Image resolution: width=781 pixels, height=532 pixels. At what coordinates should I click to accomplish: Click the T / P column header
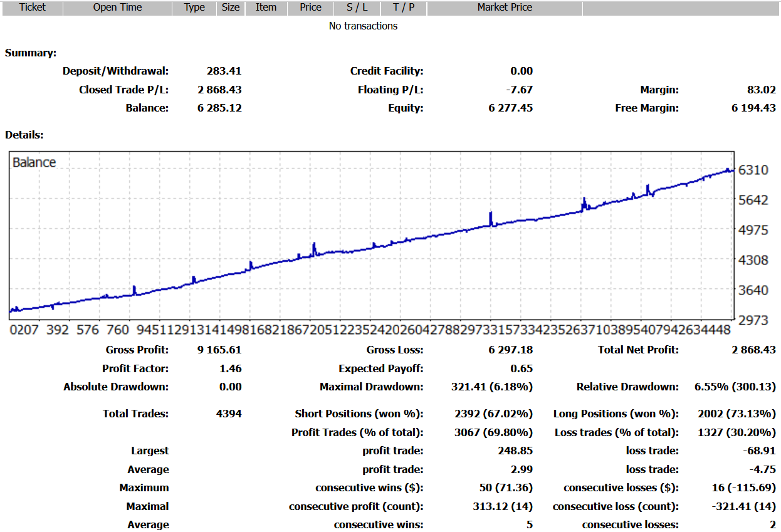pos(404,8)
